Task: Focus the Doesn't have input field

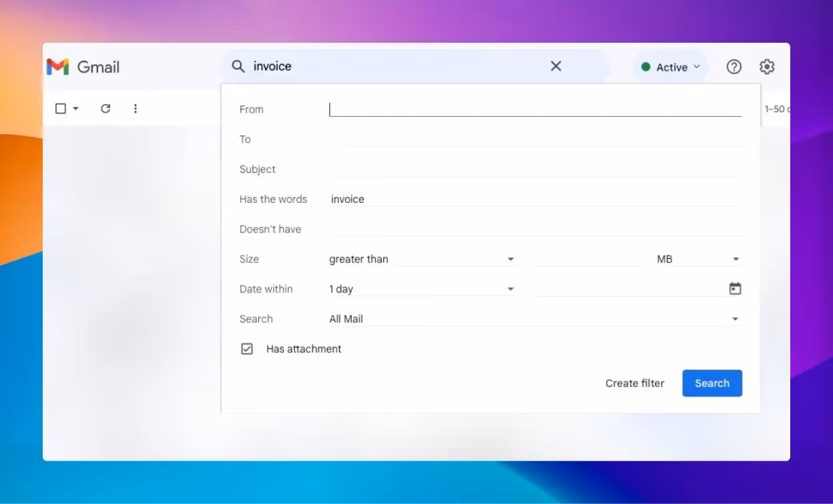Action: [535, 229]
